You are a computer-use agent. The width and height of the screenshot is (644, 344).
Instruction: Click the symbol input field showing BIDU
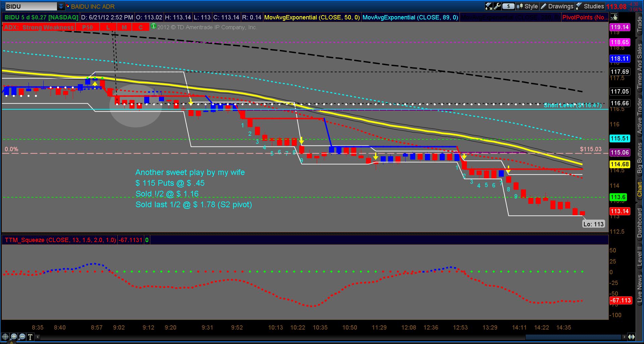pyautogui.click(x=31, y=6)
